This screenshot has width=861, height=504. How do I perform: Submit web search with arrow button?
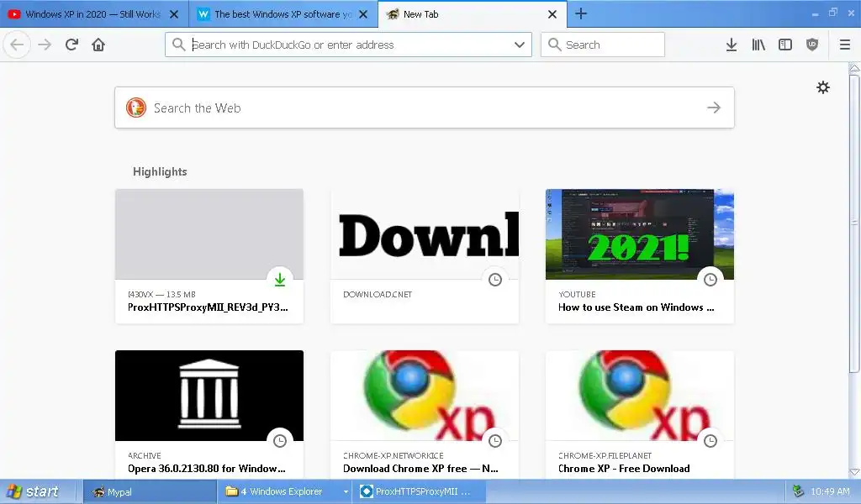(713, 108)
